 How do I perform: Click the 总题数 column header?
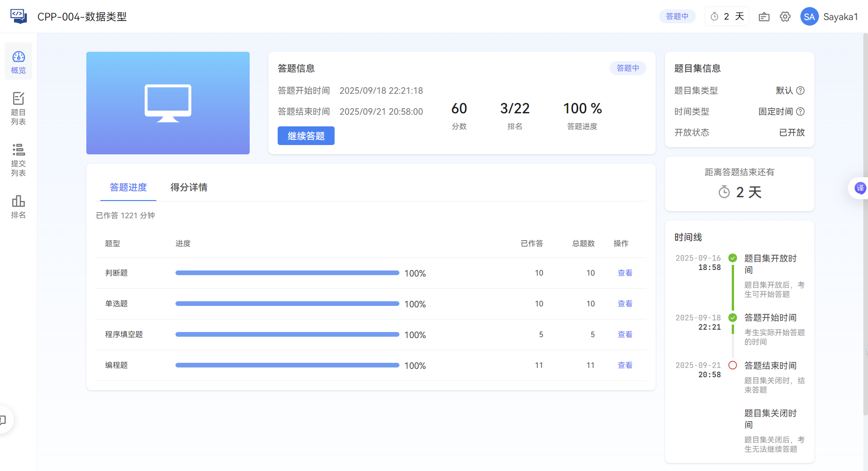click(x=583, y=243)
